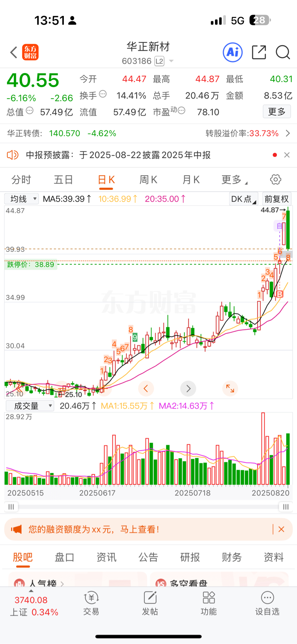Tap the speaker announcement icon

pyautogui.click(x=13, y=155)
